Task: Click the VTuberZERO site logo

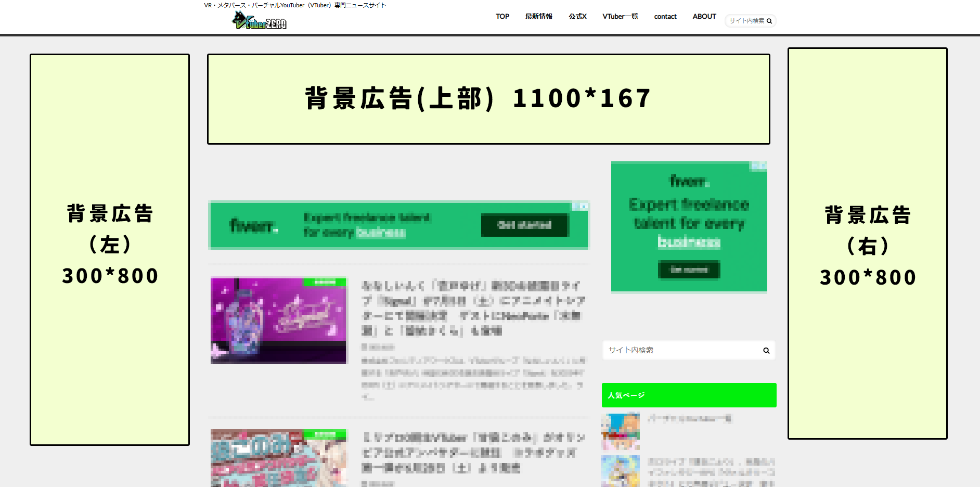Action: click(259, 21)
